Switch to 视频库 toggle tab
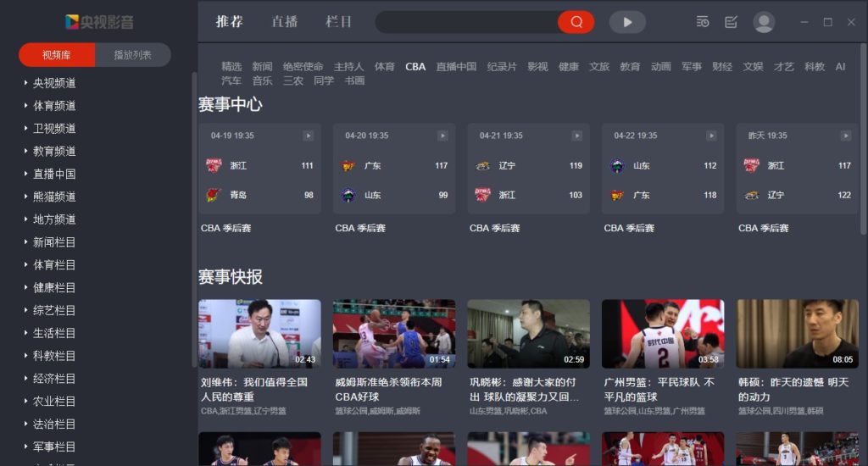The image size is (868, 466). [57, 55]
